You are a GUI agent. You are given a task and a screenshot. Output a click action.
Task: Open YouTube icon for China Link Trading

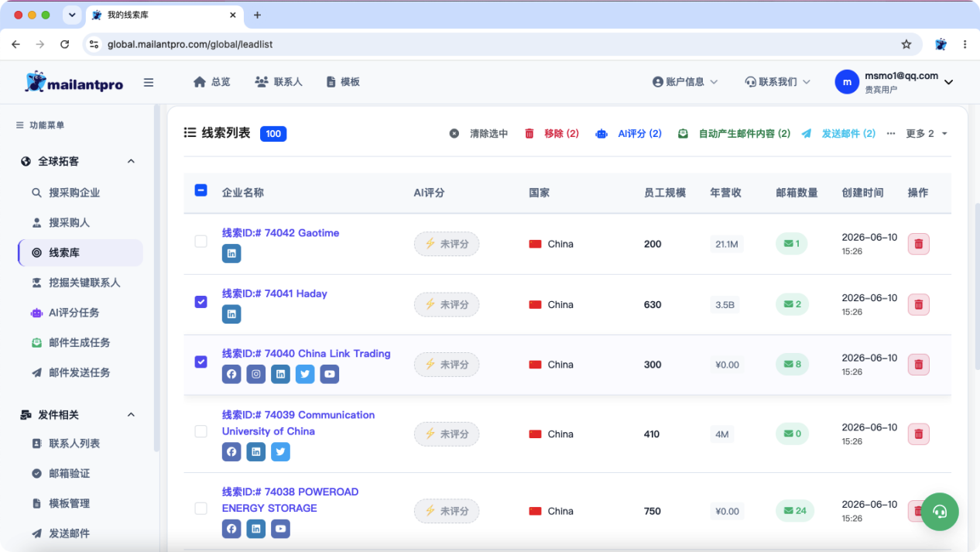(x=330, y=374)
